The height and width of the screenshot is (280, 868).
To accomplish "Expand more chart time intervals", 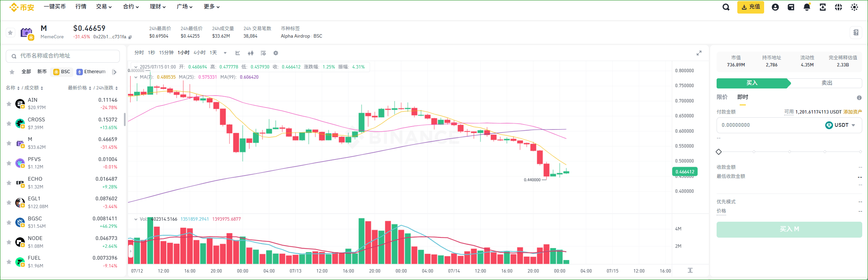I will [225, 53].
